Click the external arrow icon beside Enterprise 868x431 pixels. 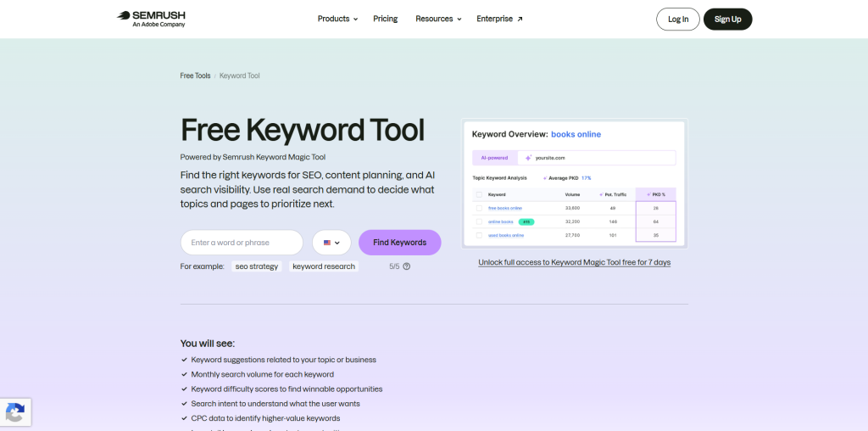pos(520,19)
